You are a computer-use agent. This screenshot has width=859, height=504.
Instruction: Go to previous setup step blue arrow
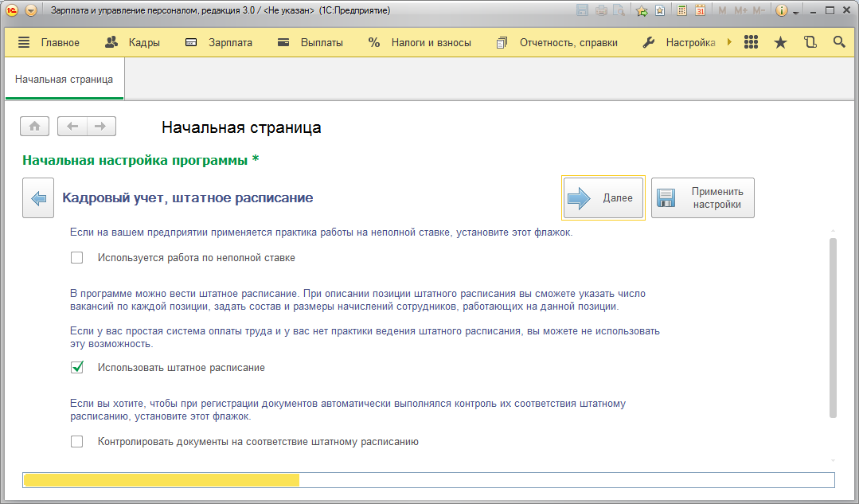(x=38, y=197)
